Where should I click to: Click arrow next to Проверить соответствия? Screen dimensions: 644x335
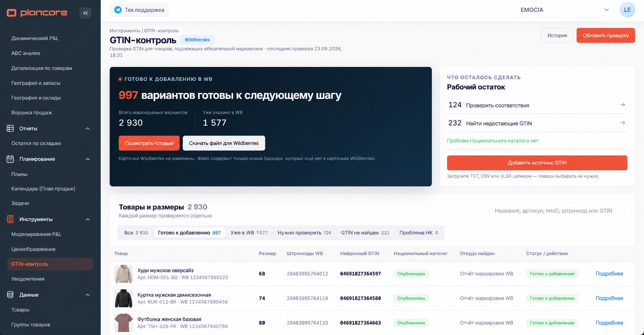click(623, 105)
